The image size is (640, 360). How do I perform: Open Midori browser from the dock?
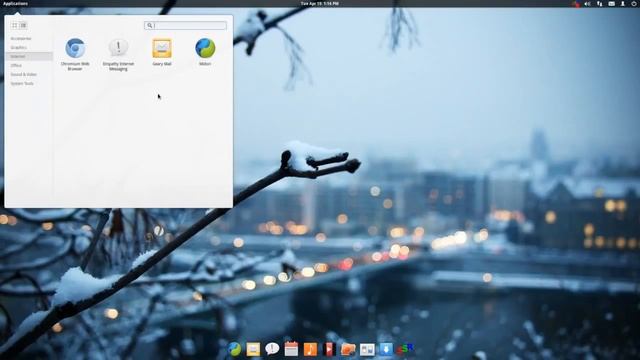point(234,349)
